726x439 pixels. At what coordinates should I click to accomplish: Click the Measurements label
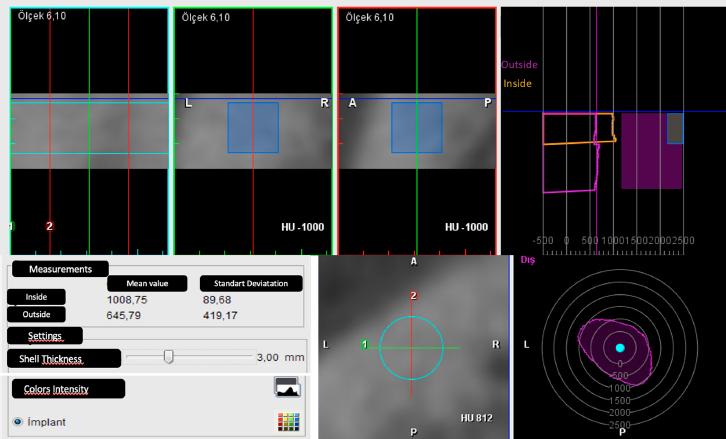pyautogui.click(x=60, y=269)
